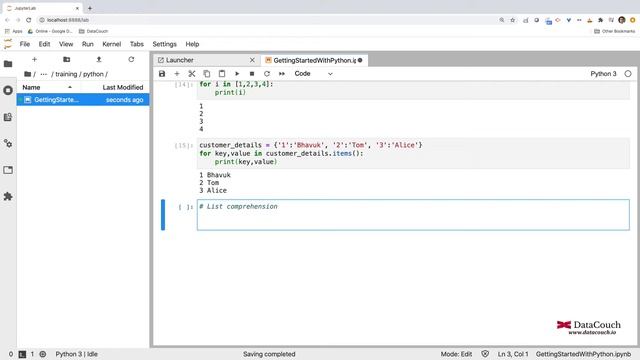Reload the browser page
This screenshot has height=360, width=640.
pos(29,20)
